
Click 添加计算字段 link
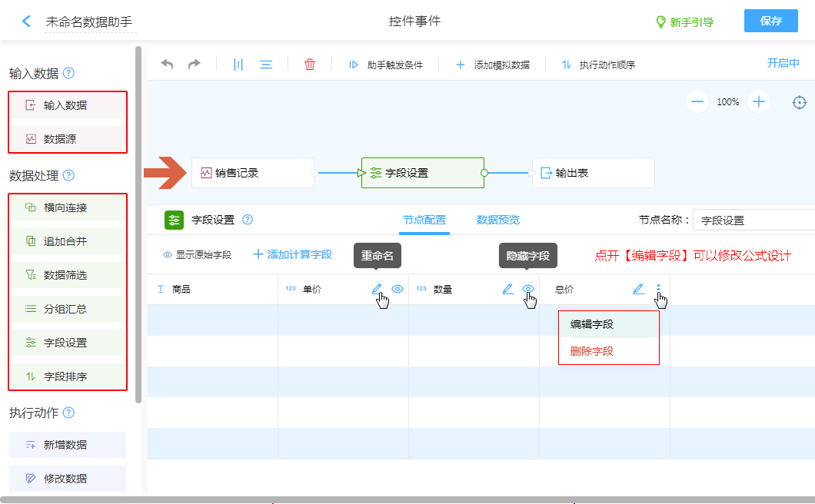click(x=292, y=254)
